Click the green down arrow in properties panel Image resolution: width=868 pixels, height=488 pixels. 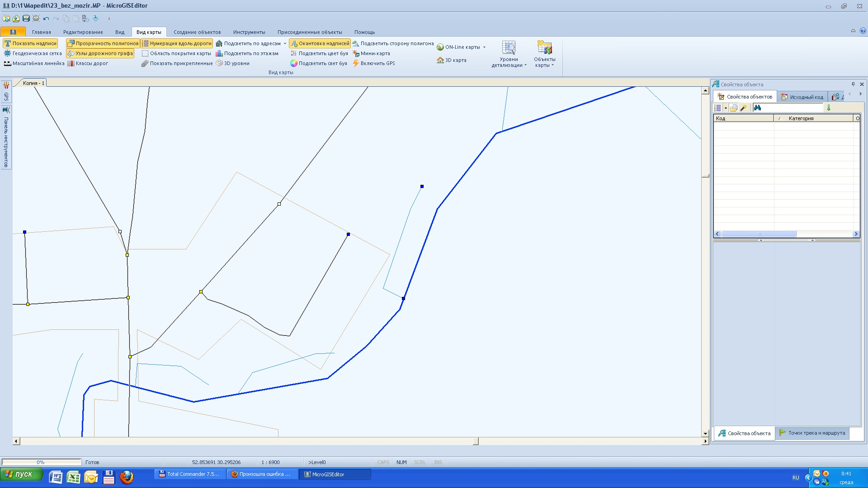point(828,108)
